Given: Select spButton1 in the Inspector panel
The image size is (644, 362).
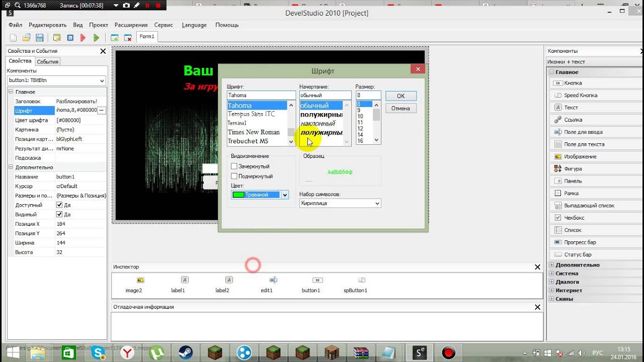Looking at the screenshot, I should (355, 285).
